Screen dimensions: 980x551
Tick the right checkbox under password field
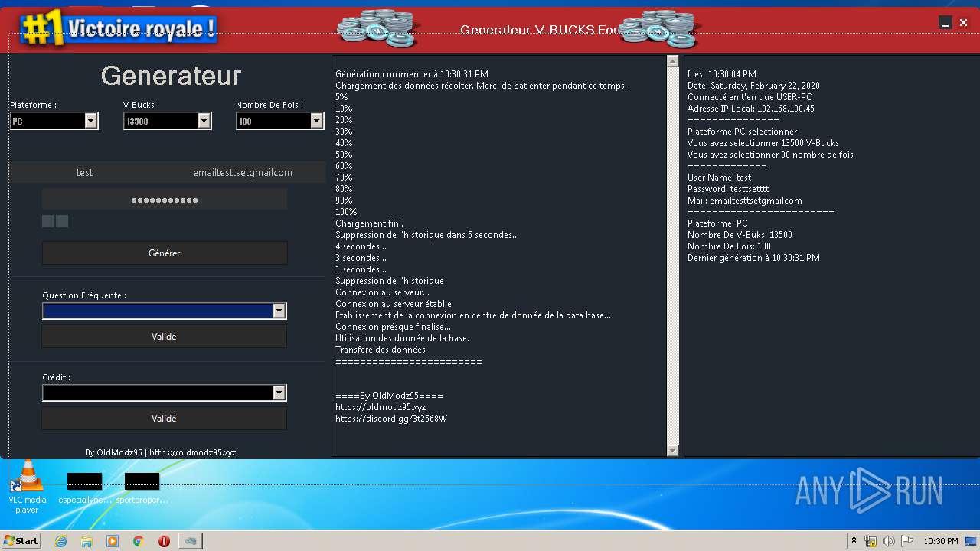62,221
